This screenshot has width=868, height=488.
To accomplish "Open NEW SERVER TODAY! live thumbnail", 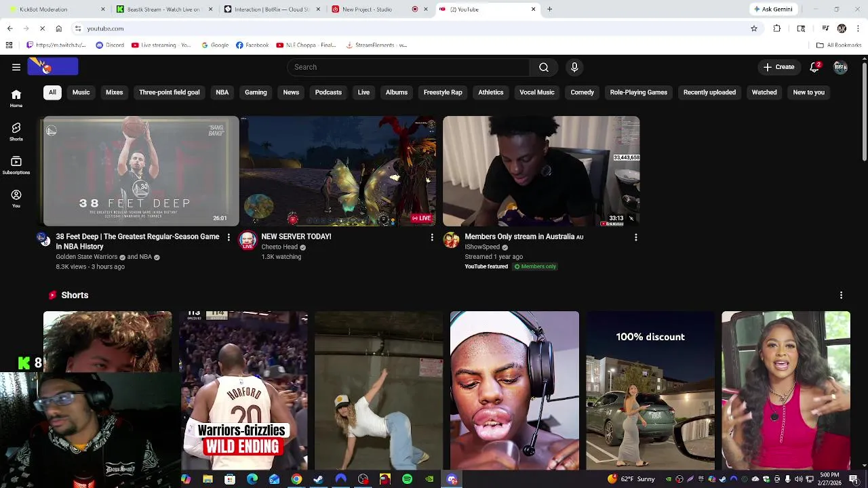I will 338,171.
